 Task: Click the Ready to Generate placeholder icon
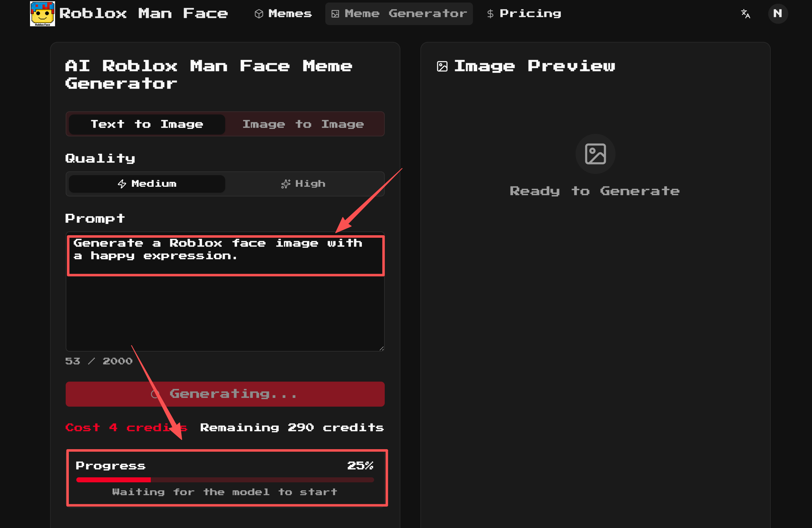[595, 154]
